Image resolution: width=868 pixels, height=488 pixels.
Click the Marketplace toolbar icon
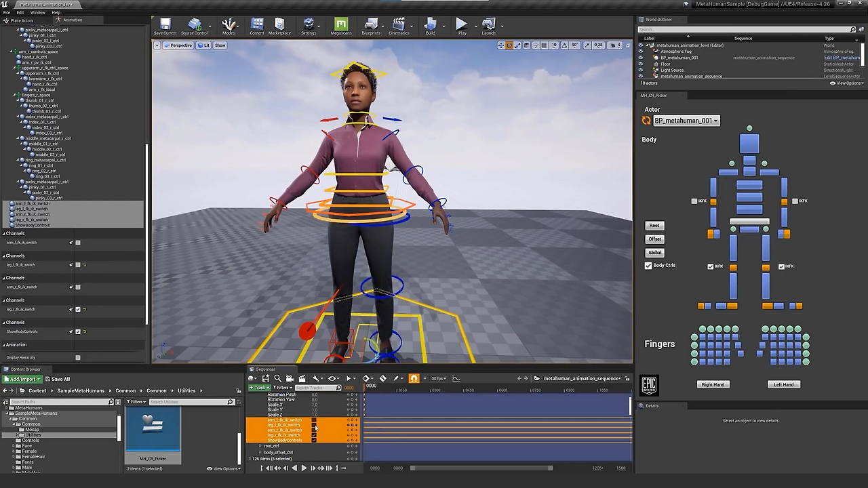click(279, 26)
